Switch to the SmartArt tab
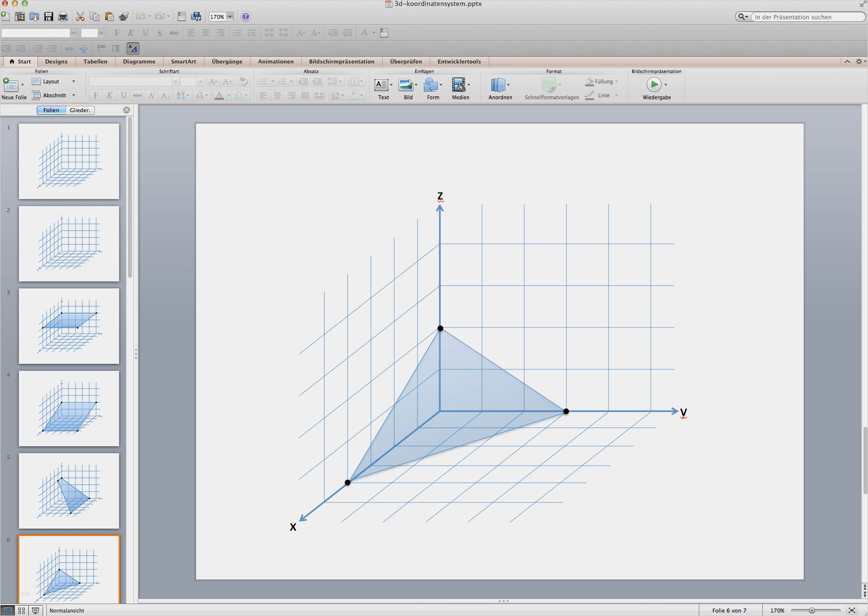 [x=183, y=62]
